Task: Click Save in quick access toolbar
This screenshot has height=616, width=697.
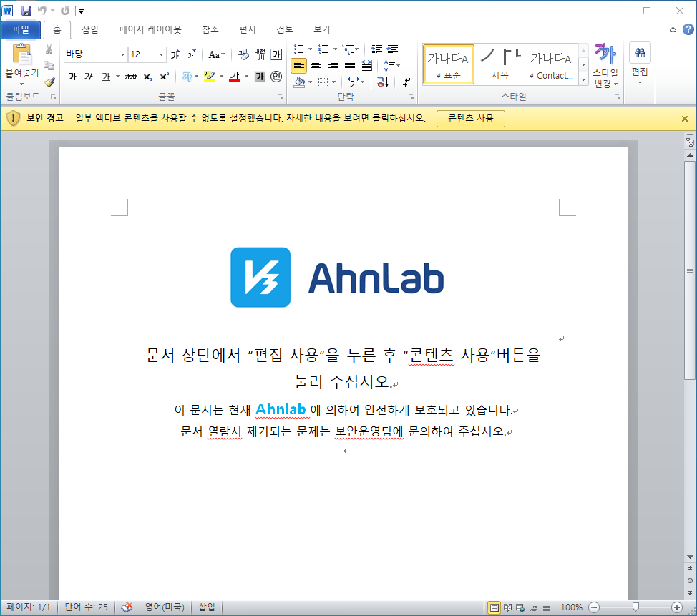Action: (x=26, y=10)
